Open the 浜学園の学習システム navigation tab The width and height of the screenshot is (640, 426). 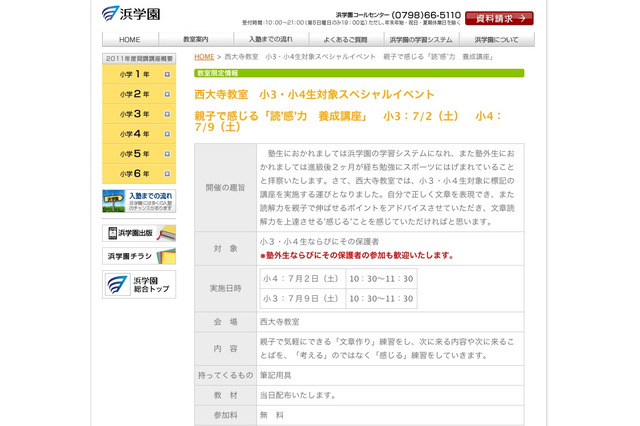coord(421,40)
